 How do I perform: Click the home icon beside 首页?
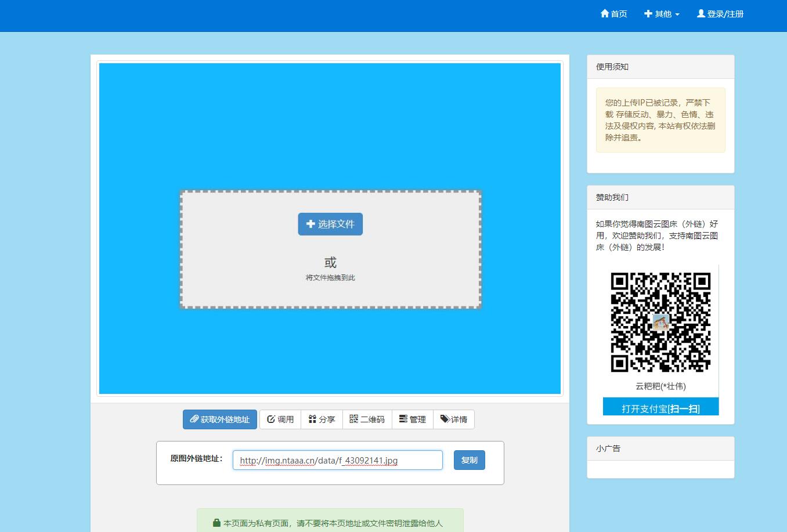coord(605,13)
